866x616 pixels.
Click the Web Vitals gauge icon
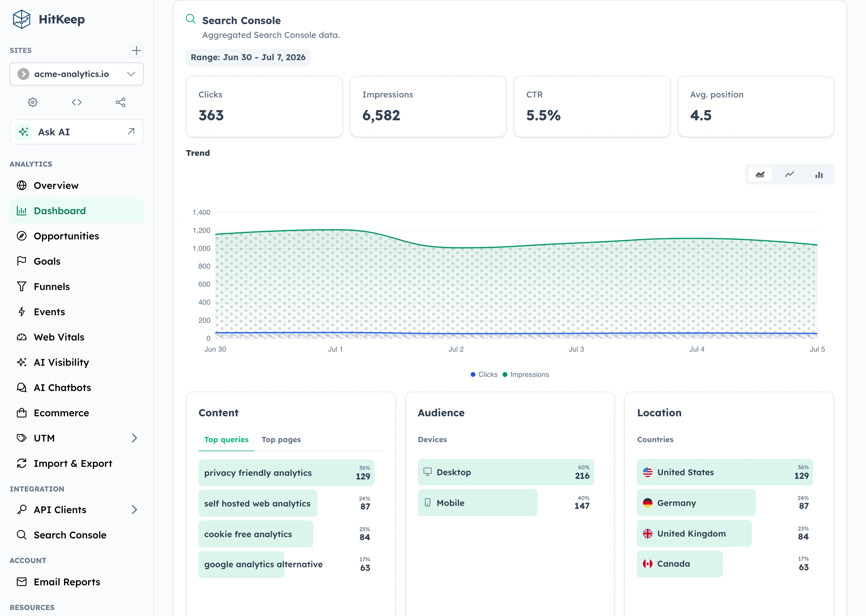tap(22, 337)
